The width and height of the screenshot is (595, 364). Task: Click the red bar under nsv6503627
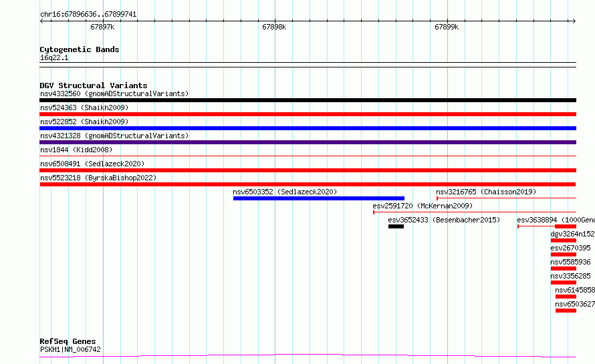(x=566, y=311)
